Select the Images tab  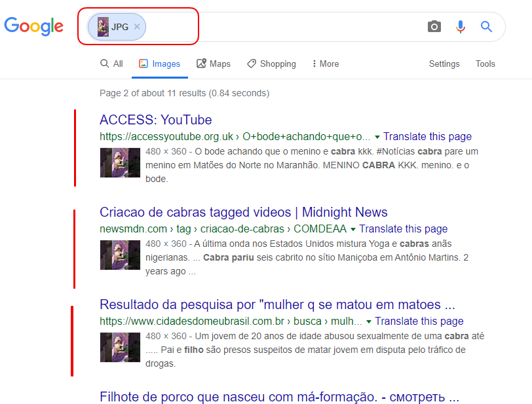tap(159, 64)
